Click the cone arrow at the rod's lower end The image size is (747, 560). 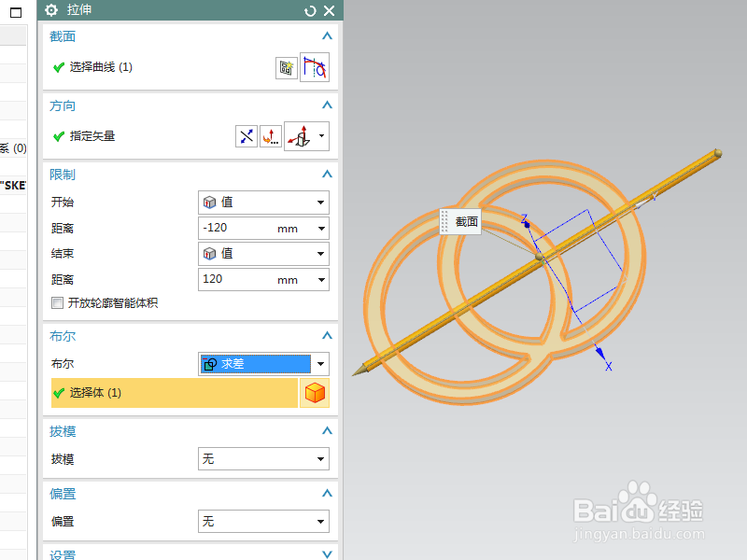(x=360, y=370)
